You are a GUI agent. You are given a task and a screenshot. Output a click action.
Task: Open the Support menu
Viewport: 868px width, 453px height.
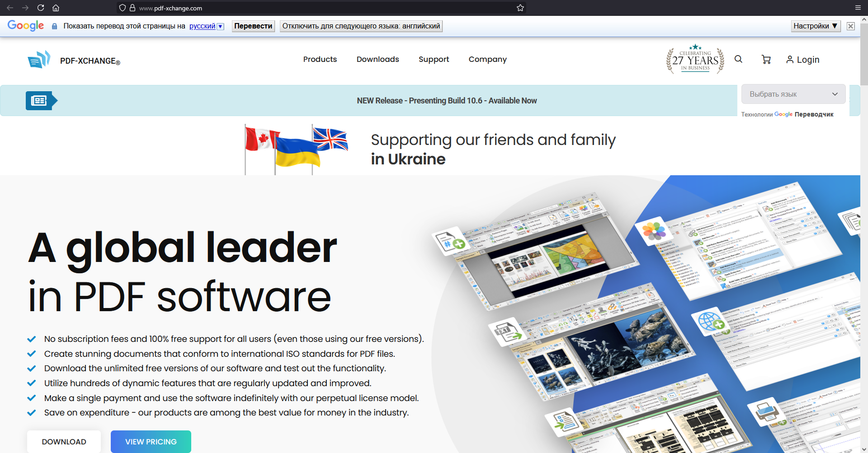pyautogui.click(x=434, y=59)
